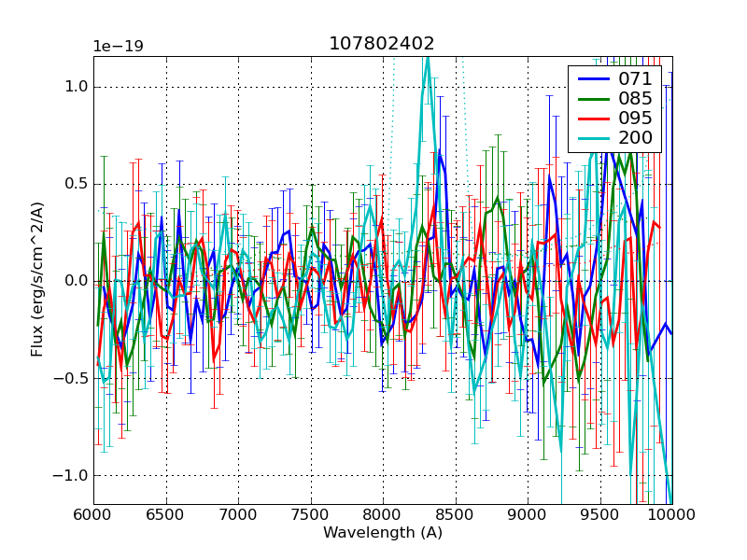Screen dimensions: 747x560
Task: Click the Flux (erg/s/cm^2/A) y-axis label
Action: pyautogui.click(x=37, y=280)
